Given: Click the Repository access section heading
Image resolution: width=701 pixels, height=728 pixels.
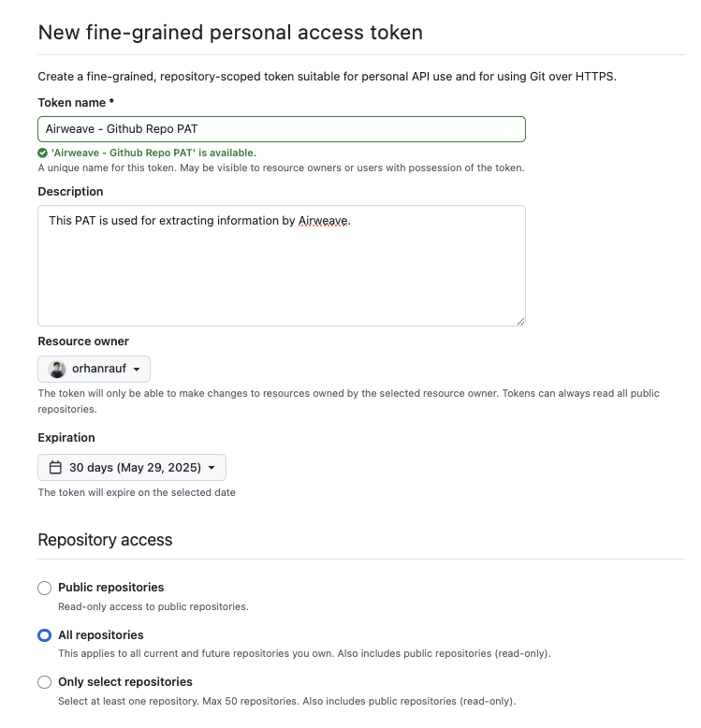Looking at the screenshot, I should [x=105, y=540].
